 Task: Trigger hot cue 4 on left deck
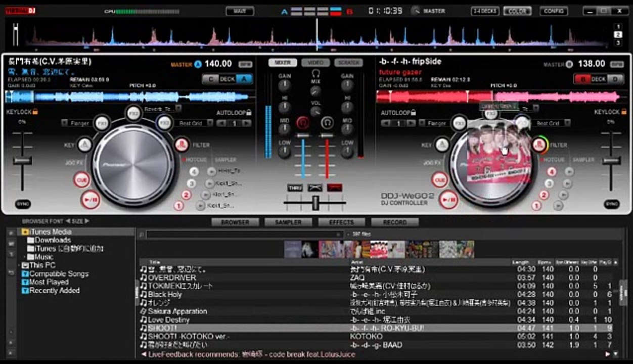194,171
